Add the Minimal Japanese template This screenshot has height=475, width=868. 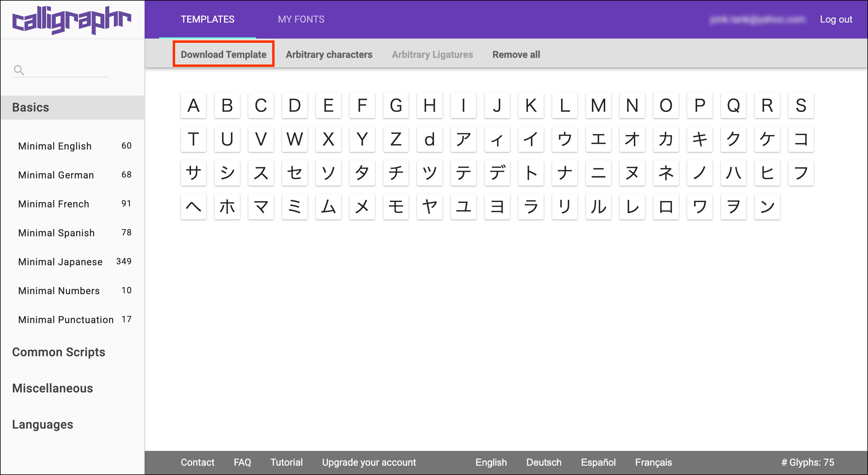60,262
